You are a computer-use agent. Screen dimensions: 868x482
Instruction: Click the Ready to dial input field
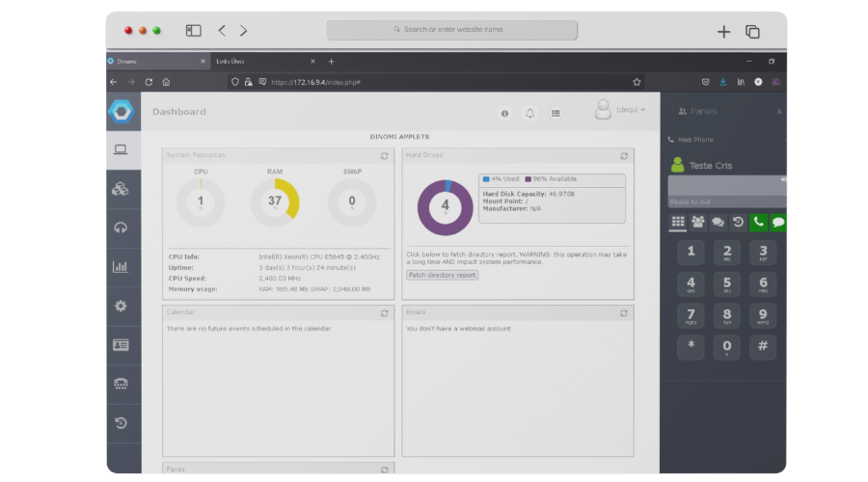click(x=727, y=192)
